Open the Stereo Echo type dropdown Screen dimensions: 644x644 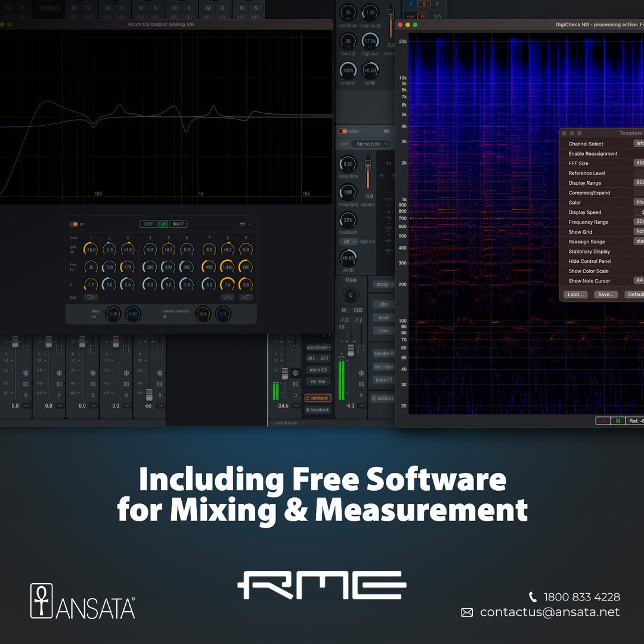pos(372,144)
